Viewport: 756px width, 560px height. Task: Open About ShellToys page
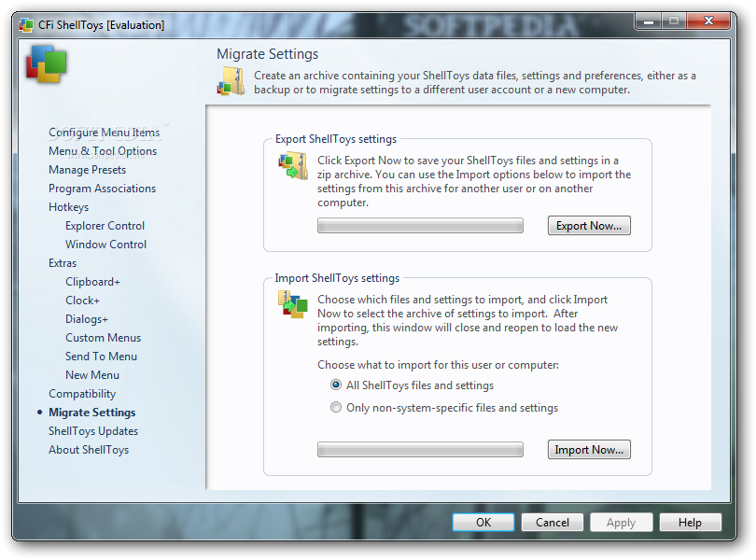(89, 450)
